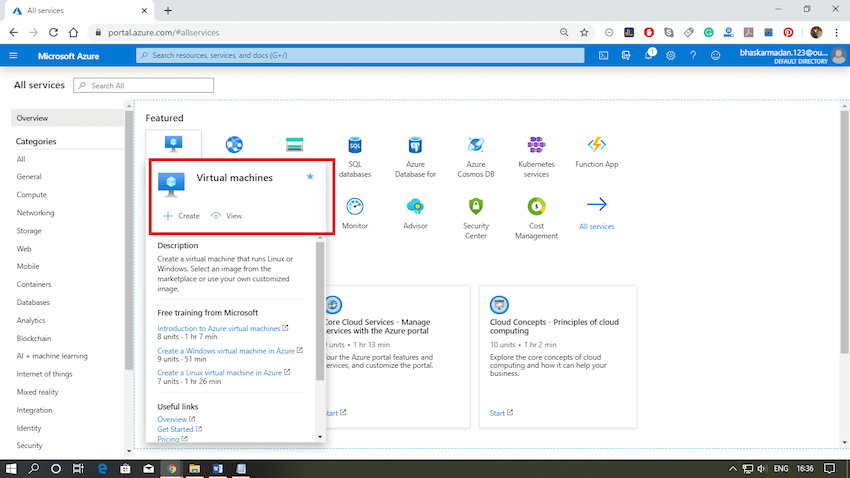Show hidden system tray icons
The height and width of the screenshot is (478, 850).
732,469
